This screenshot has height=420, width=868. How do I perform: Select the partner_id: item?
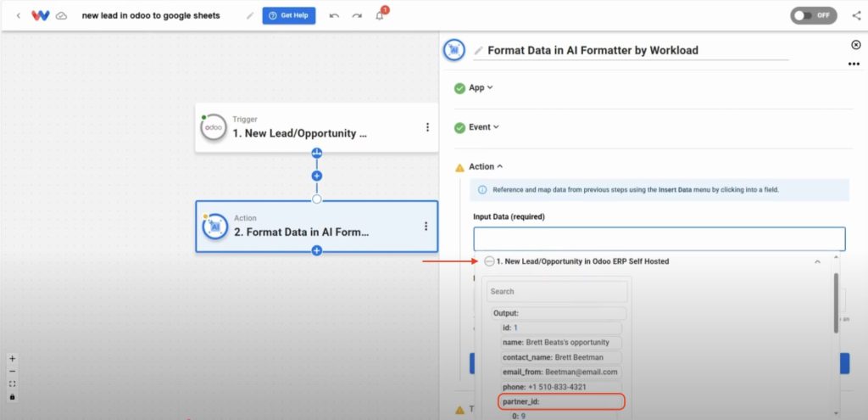click(561, 401)
